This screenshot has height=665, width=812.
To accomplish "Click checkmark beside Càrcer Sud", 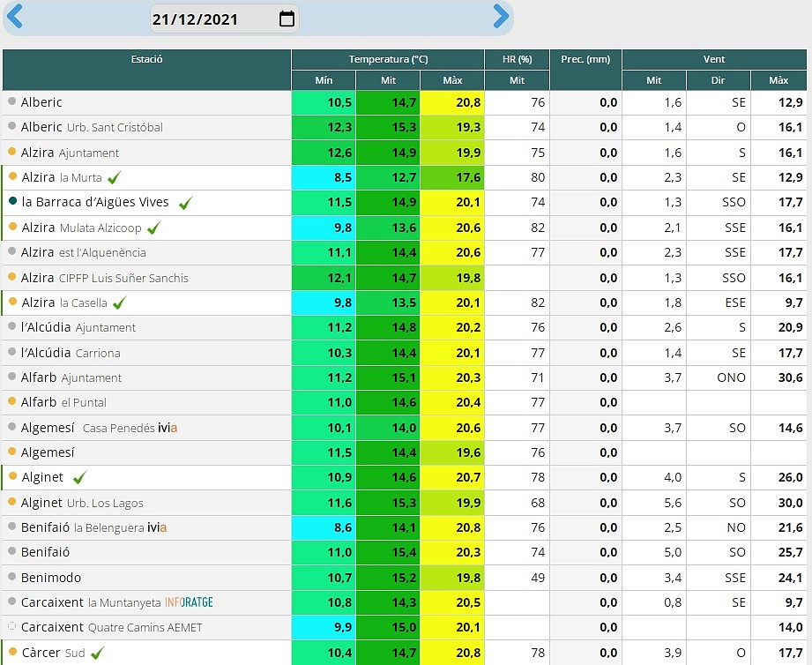I will point(97,653).
